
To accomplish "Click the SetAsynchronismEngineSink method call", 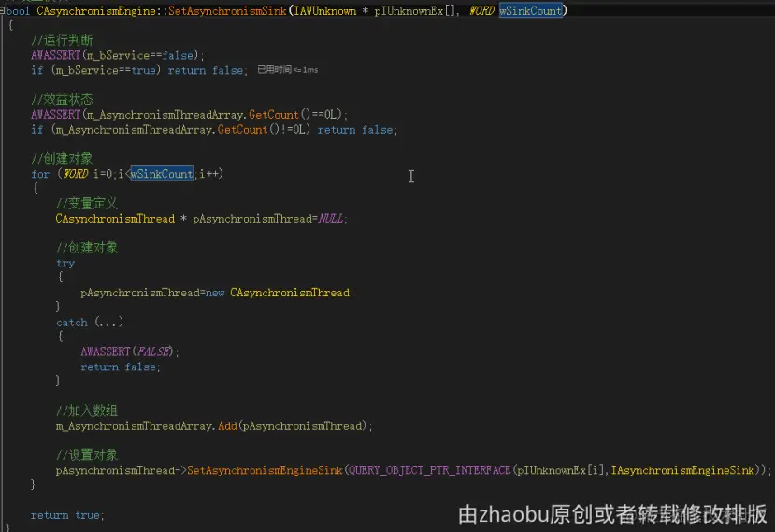I will 265,470.
